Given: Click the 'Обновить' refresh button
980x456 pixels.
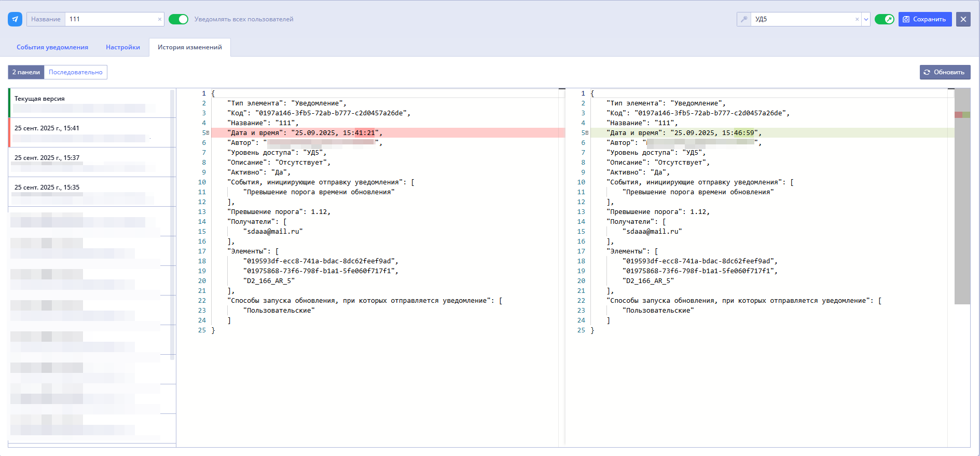Looking at the screenshot, I should coord(945,72).
